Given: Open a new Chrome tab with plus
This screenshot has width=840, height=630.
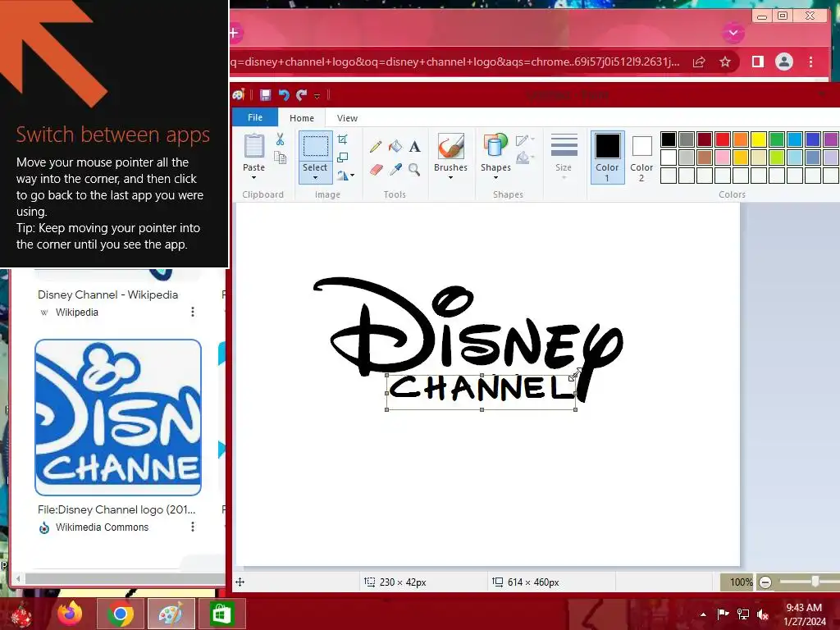Looking at the screenshot, I should click(235, 33).
